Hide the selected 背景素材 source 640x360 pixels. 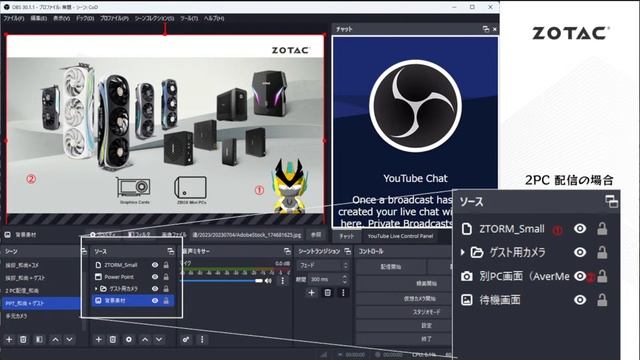coord(155,300)
